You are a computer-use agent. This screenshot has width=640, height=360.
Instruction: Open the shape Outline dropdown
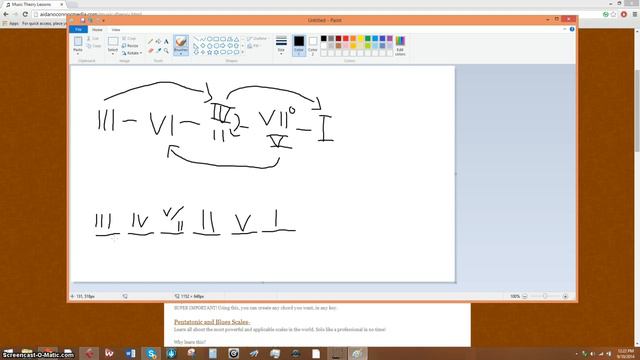[x=258, y=38]
